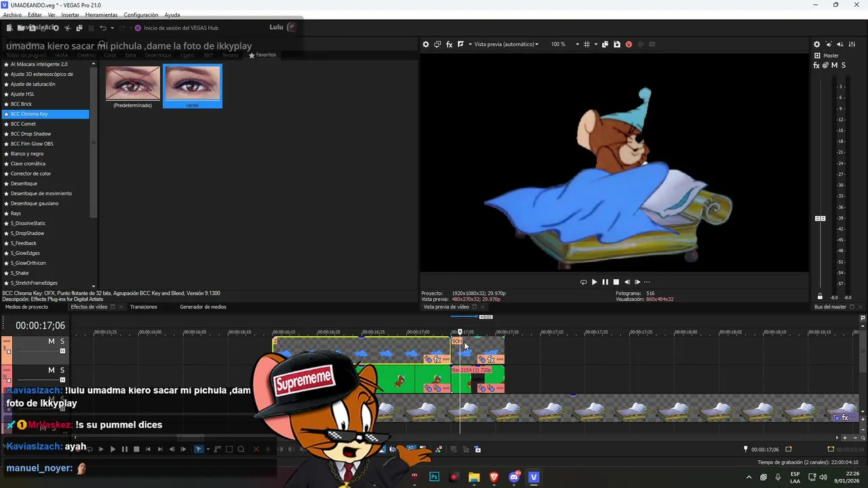Image resolution: width=868 pixels, height=488 pixels.
Task: Select BCC Chroma Key effect
Action: [45, 114]
